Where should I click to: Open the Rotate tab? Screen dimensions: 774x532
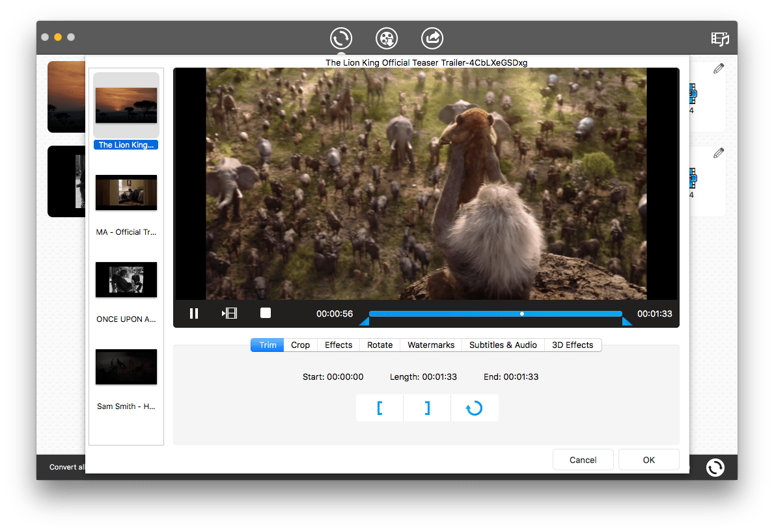point(380,345)
